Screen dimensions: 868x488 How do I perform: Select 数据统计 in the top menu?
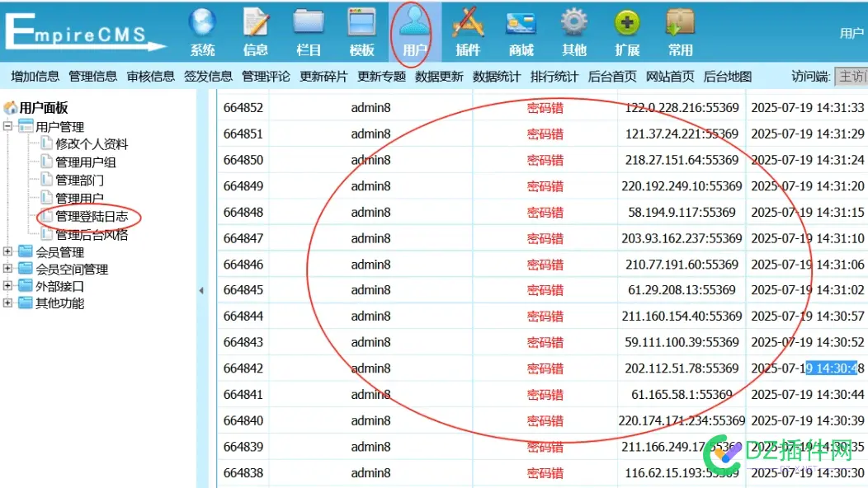point(498,76)
